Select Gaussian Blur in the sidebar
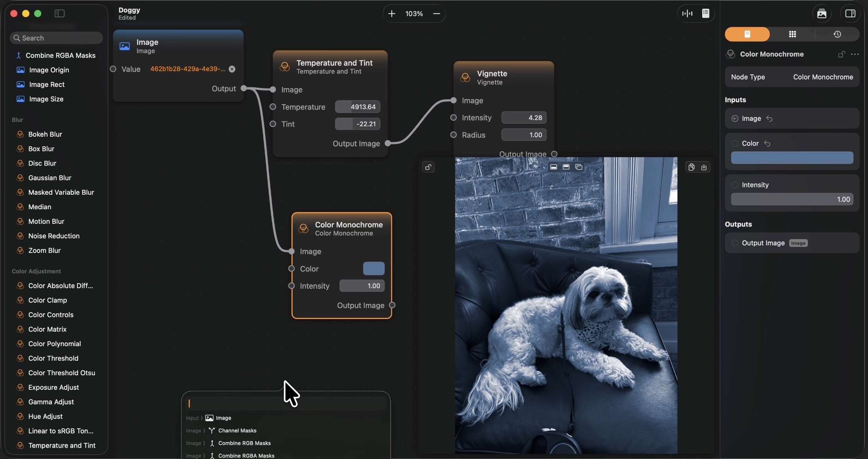 (x=50, y=178)
